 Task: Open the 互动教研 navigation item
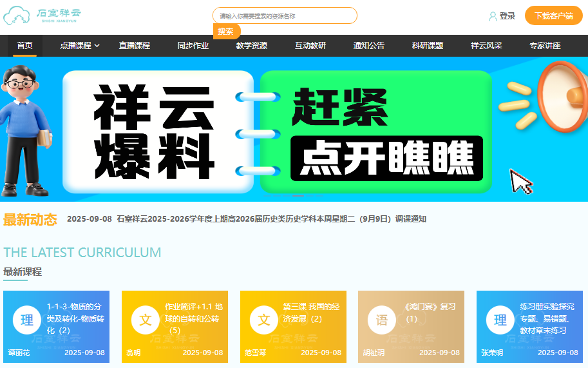click(310, 46)
